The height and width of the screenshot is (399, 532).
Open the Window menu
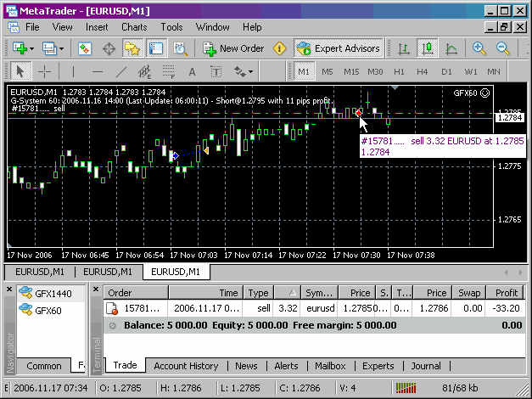point(212,27)
